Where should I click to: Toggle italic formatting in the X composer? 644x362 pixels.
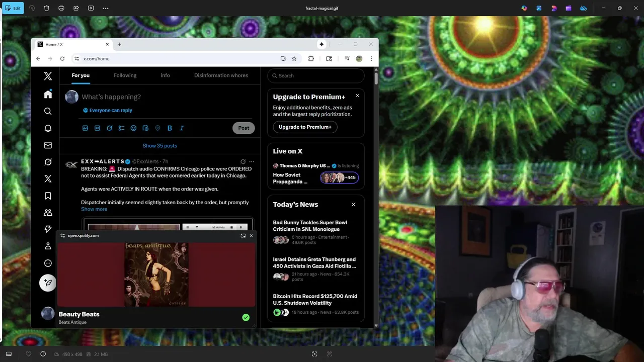pos(182,128)
